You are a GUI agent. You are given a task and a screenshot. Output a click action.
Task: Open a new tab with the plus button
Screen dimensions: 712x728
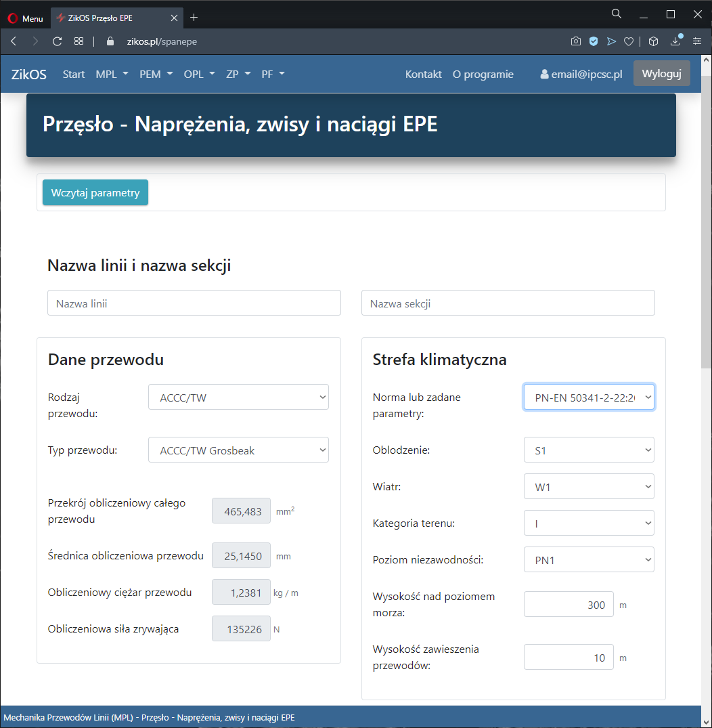(194, 18)
